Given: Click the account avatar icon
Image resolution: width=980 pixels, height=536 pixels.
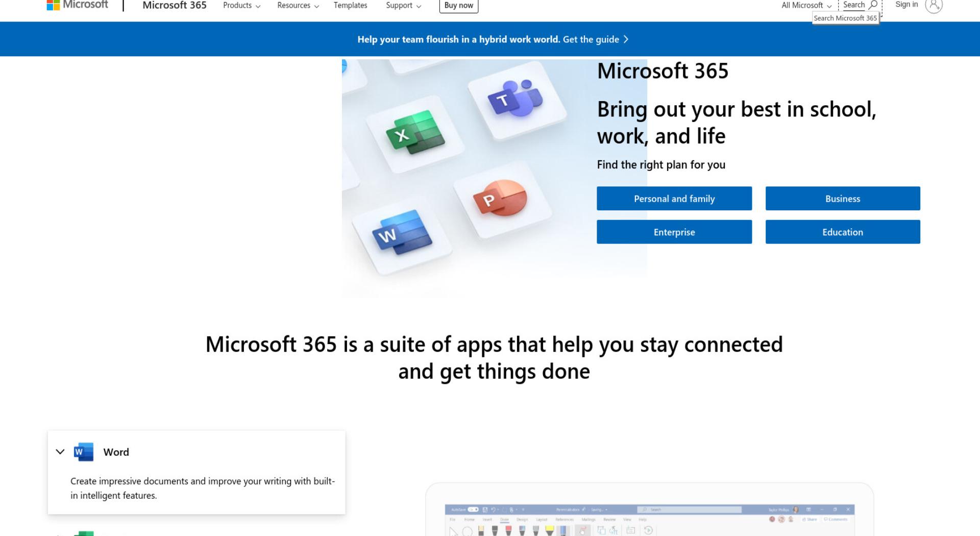Looking at the screenshot, I should point(934,6).
